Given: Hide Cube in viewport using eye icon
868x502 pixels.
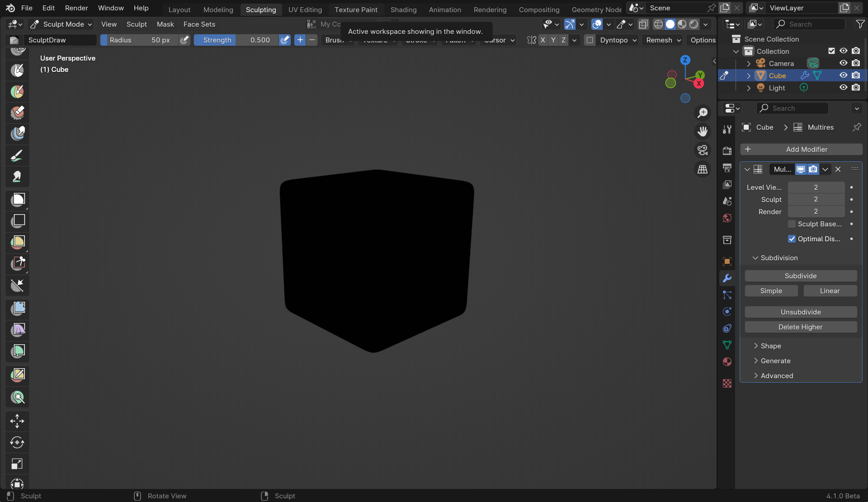Looking at the screenshot, I should point(844,75).
